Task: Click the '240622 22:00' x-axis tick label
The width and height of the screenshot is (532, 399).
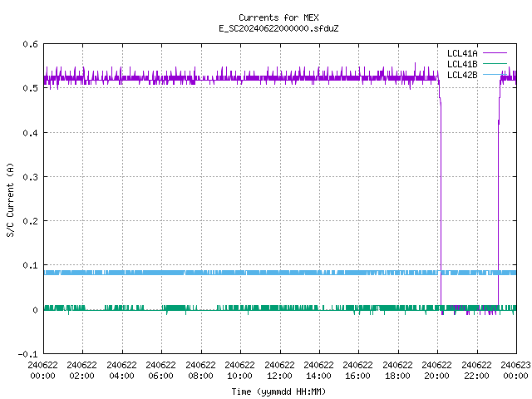Action: click(476, 371)
